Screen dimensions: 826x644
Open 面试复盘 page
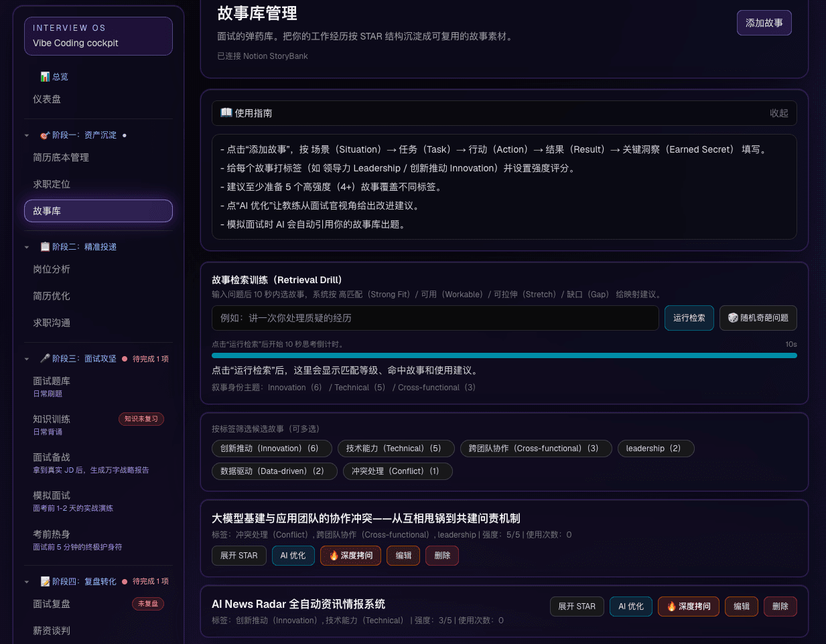[98, 604]
